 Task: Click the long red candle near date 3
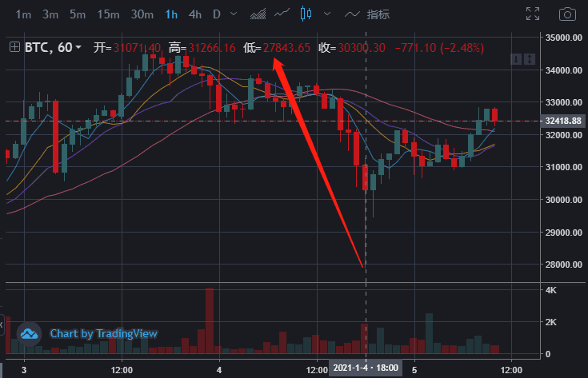pyautogui.click(x=55, y=137)
